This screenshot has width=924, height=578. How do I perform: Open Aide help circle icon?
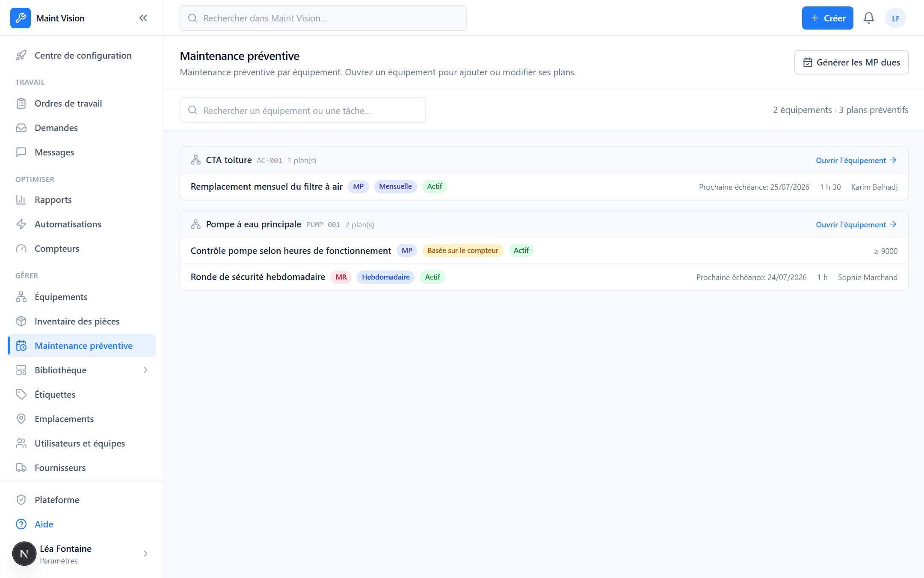pyautogui.click(x=21, y=524)
